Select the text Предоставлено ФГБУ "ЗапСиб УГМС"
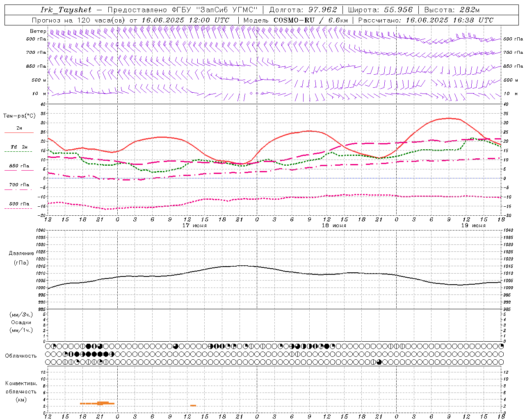This screenshot has width=525, height=420. point(183,10)
